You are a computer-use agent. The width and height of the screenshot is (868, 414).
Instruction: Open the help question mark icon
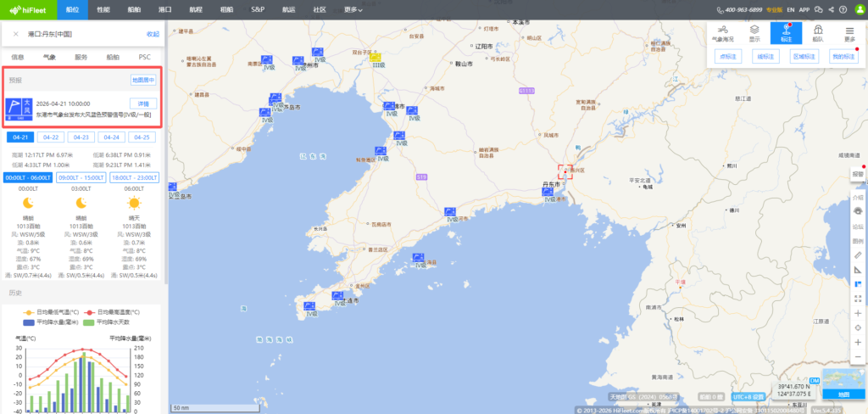click(843, 9)
